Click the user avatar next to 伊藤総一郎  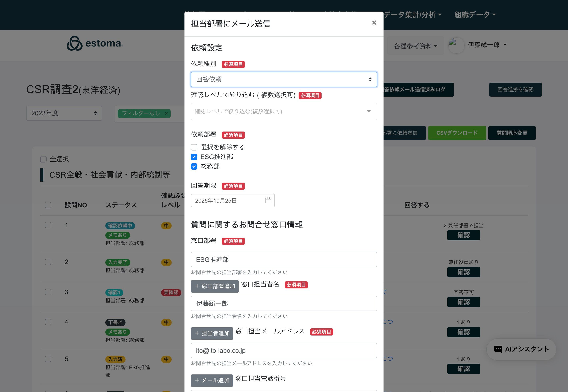tap(456, 45)
